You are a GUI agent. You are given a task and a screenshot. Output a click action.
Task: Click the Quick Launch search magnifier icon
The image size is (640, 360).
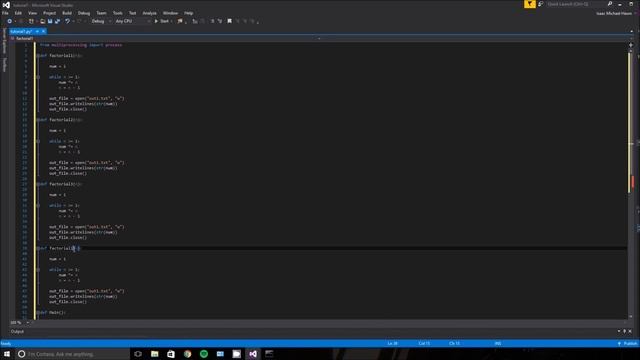[x=610, y=4]
